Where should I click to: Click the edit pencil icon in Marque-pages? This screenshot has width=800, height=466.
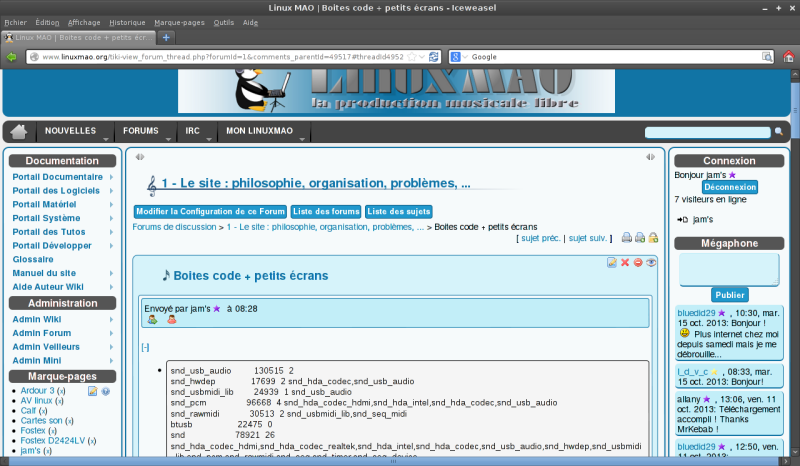92,391
